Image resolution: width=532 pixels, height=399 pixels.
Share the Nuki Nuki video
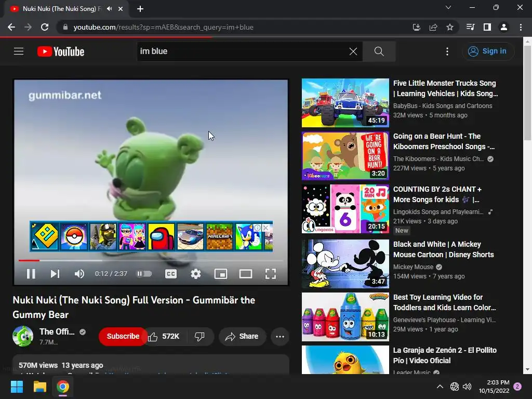tap(242, 336)
